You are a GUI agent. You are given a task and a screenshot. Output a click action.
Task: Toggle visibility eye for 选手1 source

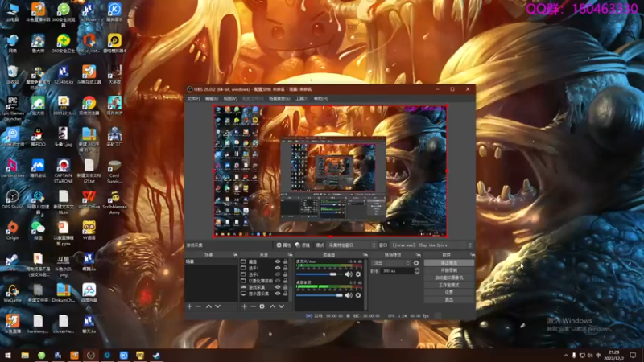[278, 268]
